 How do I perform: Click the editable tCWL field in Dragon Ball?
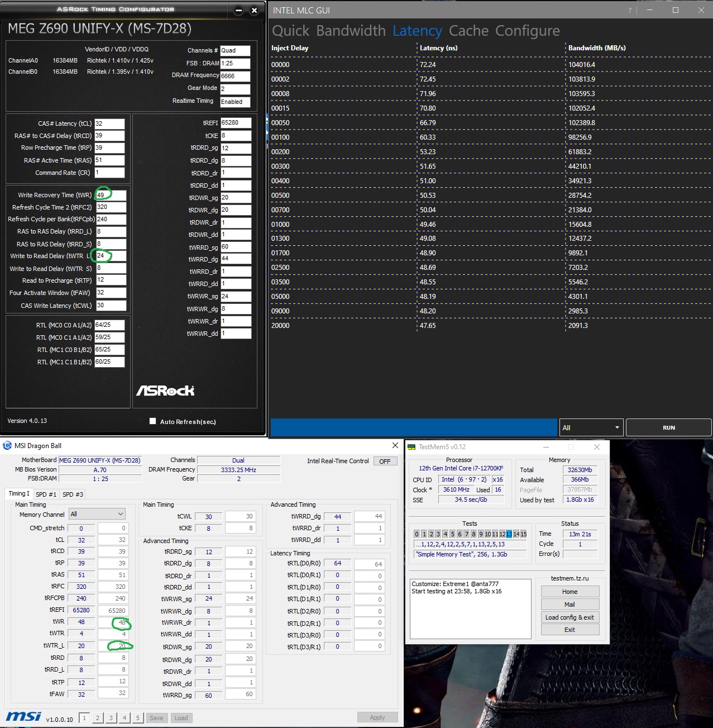(241, 516)
